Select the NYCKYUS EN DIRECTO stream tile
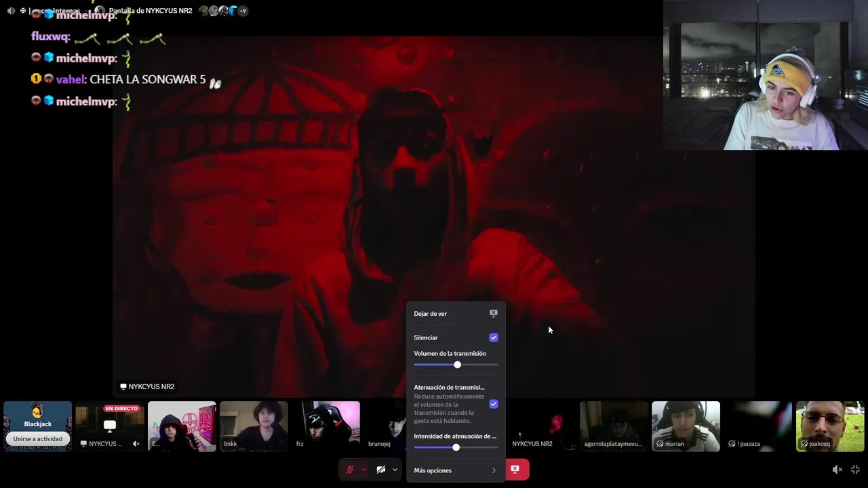 [x=109, y=426]
